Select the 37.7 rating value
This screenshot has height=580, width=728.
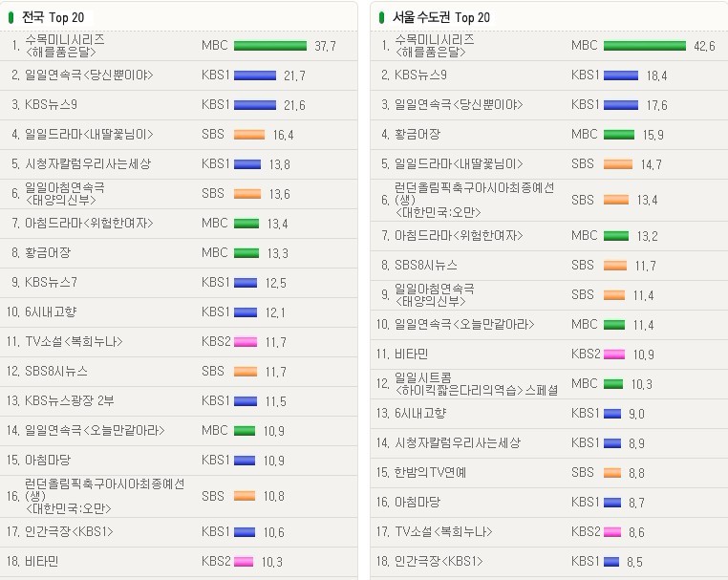tap(325, 46)
